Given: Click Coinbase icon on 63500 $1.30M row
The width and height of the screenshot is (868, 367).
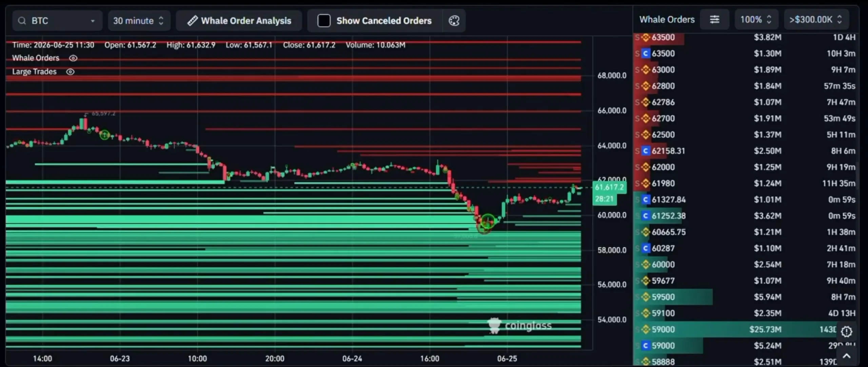Looking at the screenshot, I should tap(646, 54).
